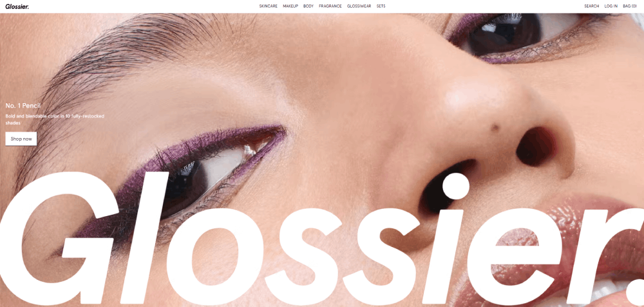Click the Glossier logo in the header
The height and width of the screenshot is (307, 644).
17,6
